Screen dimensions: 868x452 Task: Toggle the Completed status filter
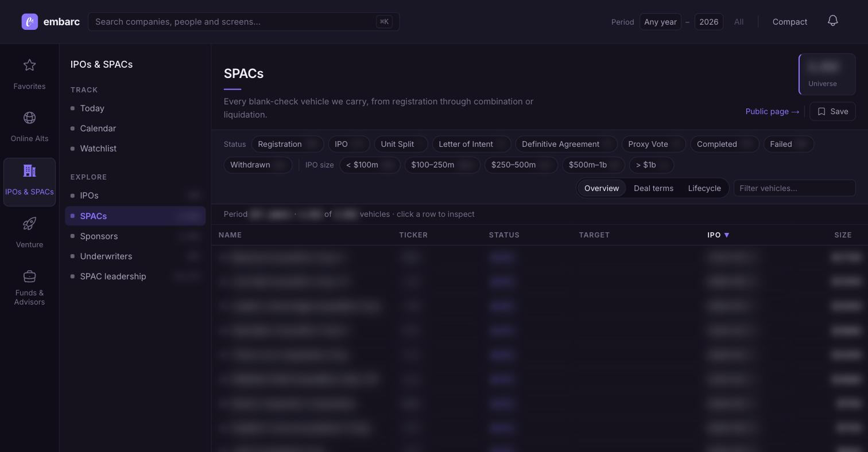coord(724,144)
